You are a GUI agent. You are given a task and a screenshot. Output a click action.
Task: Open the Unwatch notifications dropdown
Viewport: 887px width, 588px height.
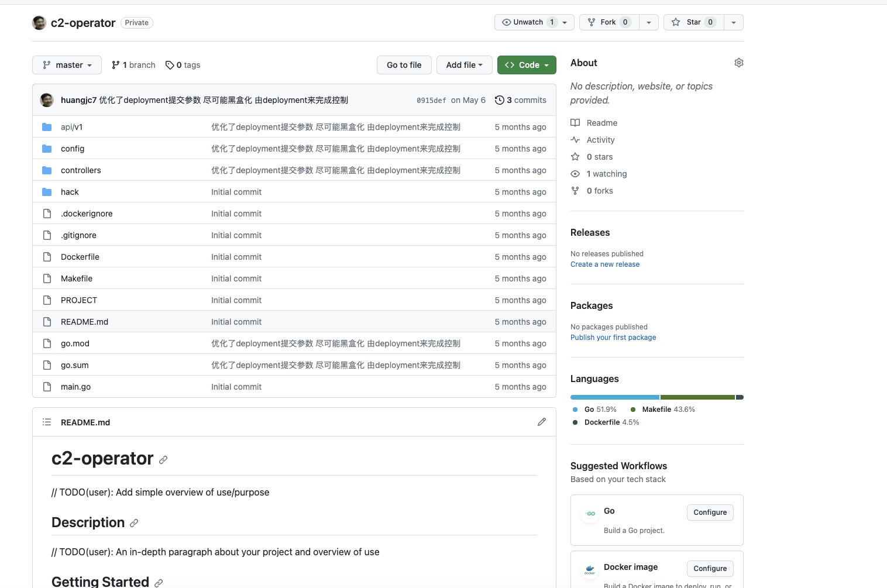pos(534,22)
